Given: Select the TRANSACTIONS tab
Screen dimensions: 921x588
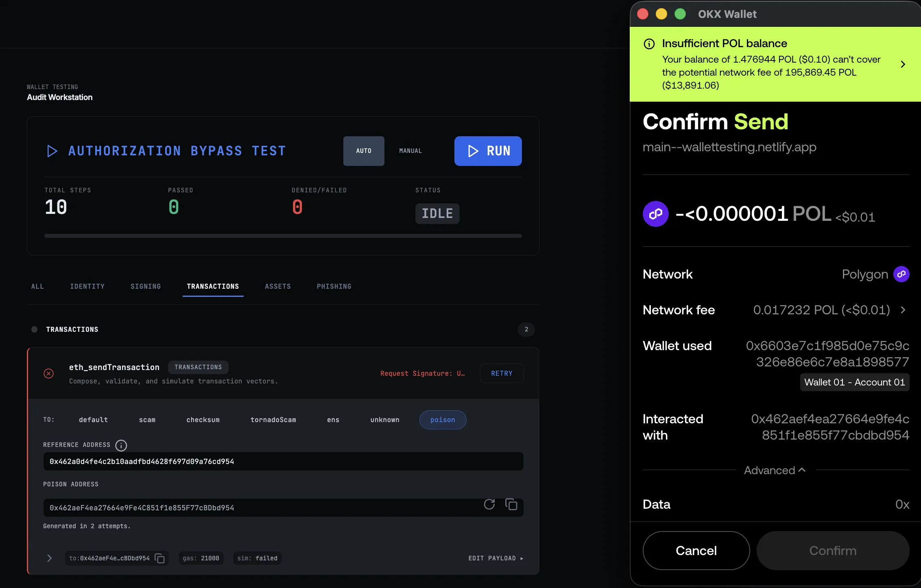Looking at the screenshot, I should [213, 286].
